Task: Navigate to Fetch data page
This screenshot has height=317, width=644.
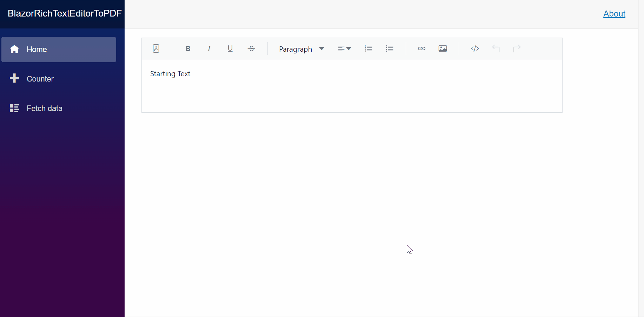Action: point(44,108)
